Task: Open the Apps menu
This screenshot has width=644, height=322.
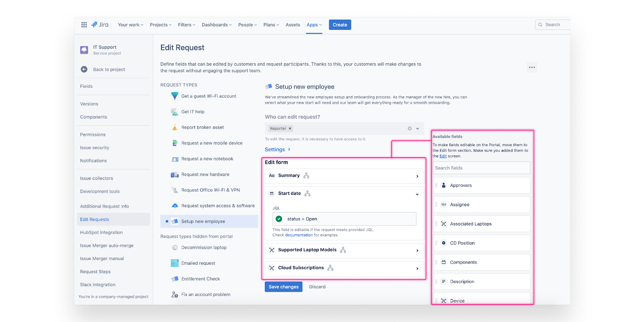Action: coord(314,25)
